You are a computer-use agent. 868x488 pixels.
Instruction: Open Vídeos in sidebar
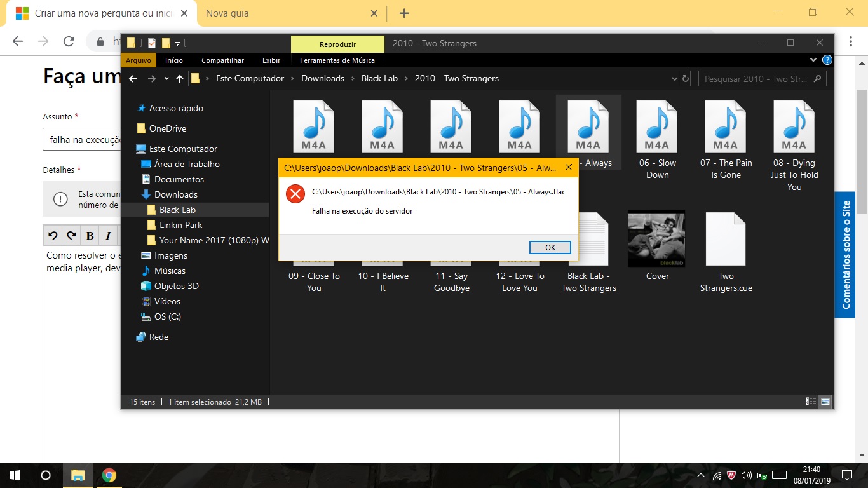(167, 301)
